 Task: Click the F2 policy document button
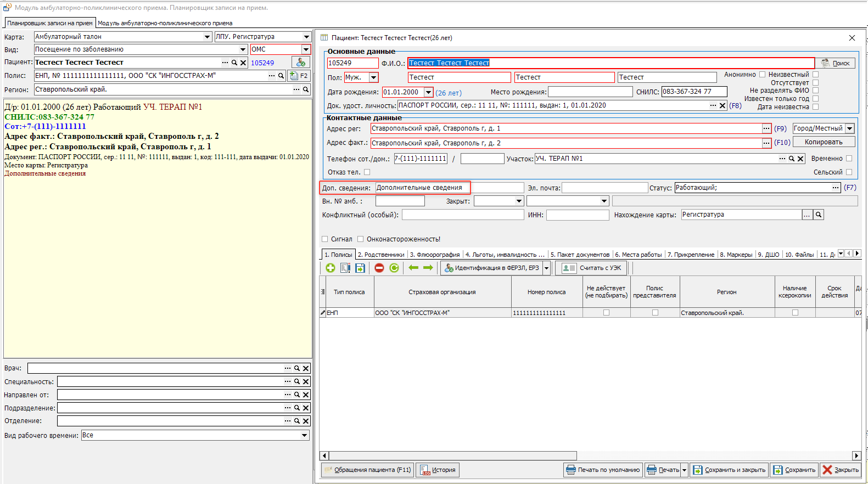tap(299, 76)
